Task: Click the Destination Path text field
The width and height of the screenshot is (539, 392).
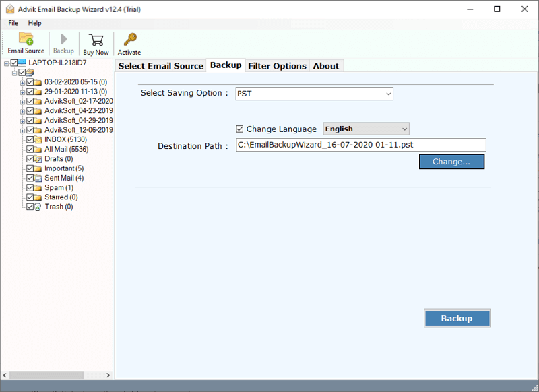Action: [x=361, y=145]
